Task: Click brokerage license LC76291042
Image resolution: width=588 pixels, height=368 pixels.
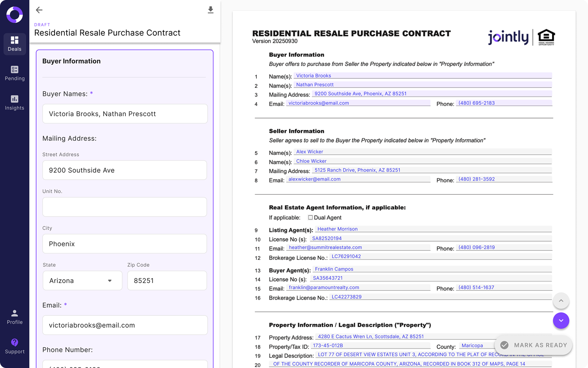Action: click(x=346, y=256)
